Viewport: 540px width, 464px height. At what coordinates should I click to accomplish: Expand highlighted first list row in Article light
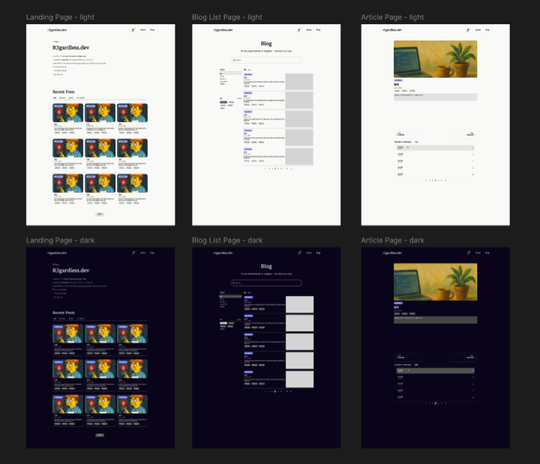tap(435, 147)
